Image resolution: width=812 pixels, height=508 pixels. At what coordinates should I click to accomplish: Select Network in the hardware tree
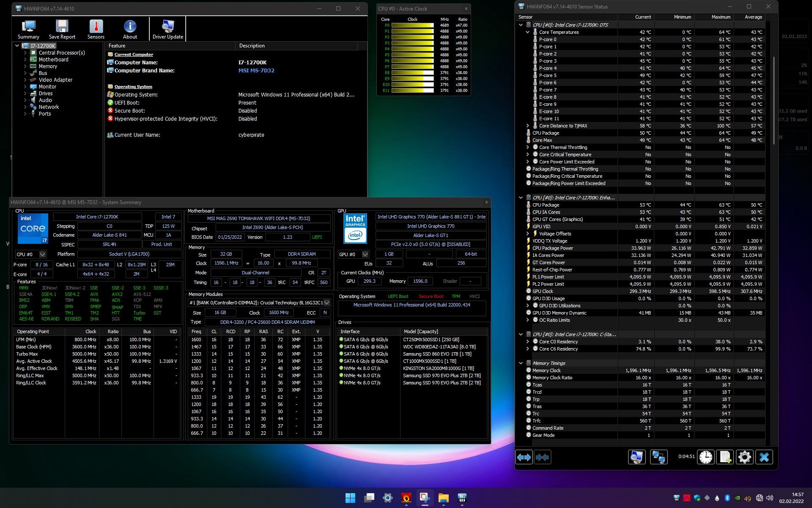49,107
